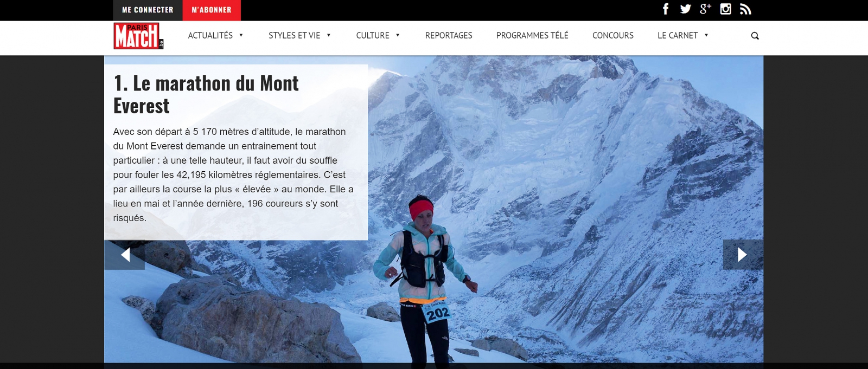Open the Programmes Télé menu item
This screenshot has height=369, width=868.
click(532, 35)
